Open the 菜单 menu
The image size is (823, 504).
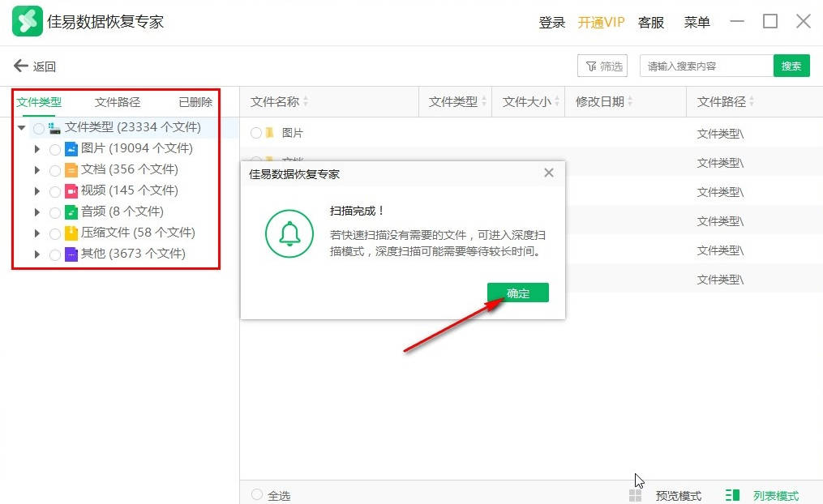697,23
